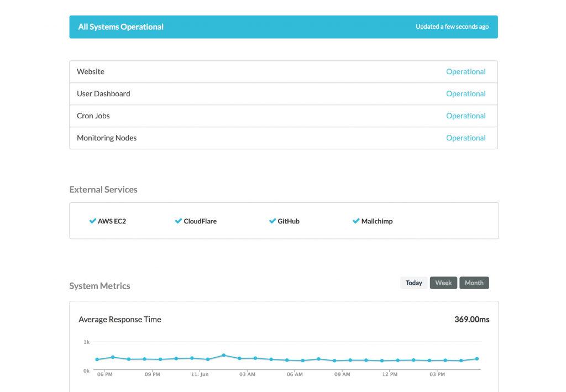
Task: Click the 03 AM axis label
Action: (x=247, y=374)
